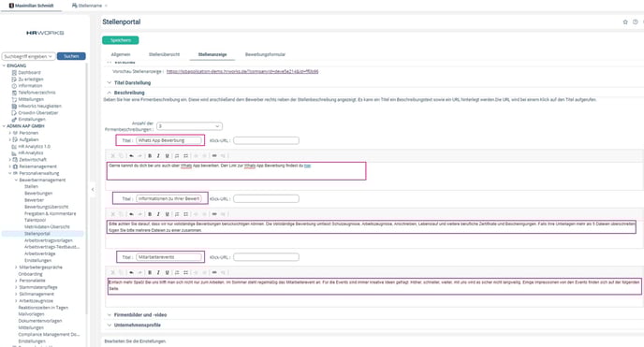Image resolution: width=644 pixels, height=347 pixels.
Task: Click the Klick-URL field beside Mitarbeiterevents
Action: click(266, 257)
